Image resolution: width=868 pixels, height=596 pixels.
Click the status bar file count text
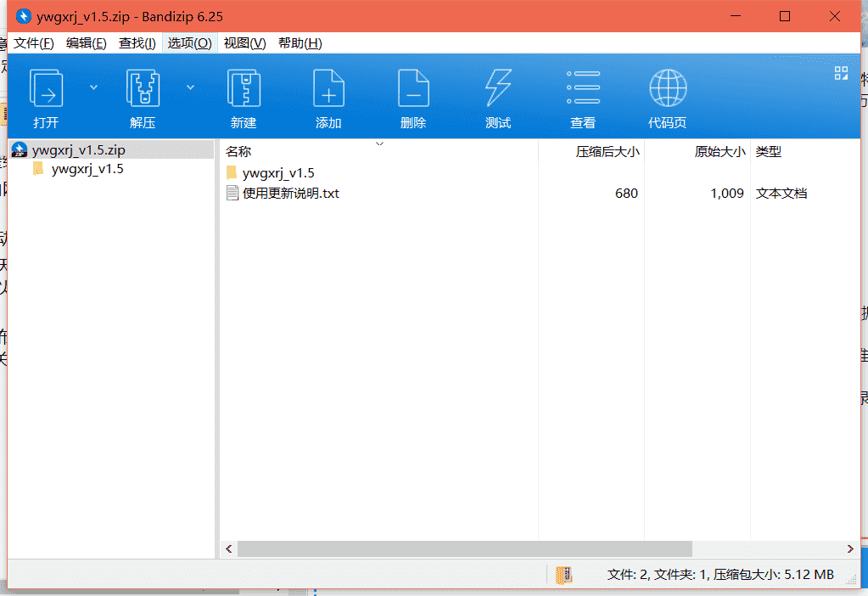pyautogui.click(x=720, y=575)
